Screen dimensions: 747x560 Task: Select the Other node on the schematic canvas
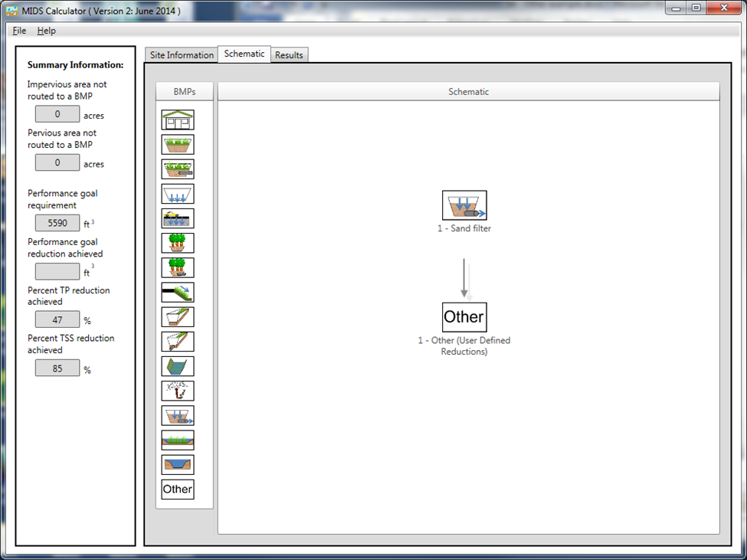click(x=464, y=317)
